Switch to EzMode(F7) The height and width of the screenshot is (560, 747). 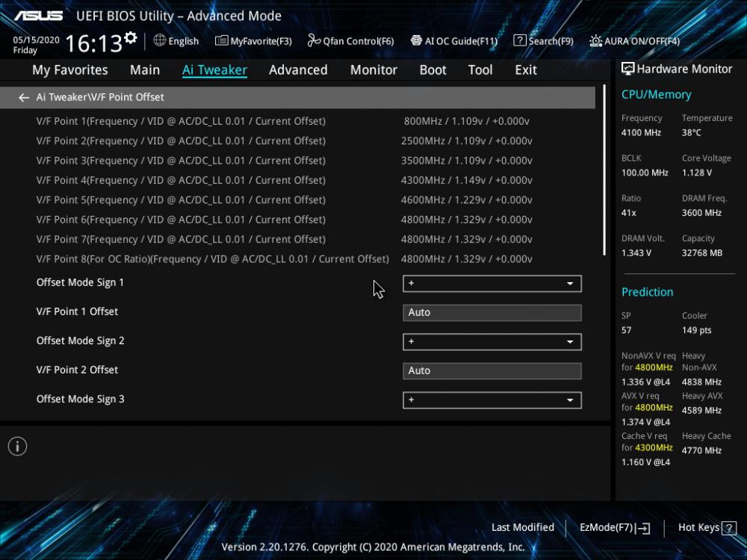[x=615, y=528]
